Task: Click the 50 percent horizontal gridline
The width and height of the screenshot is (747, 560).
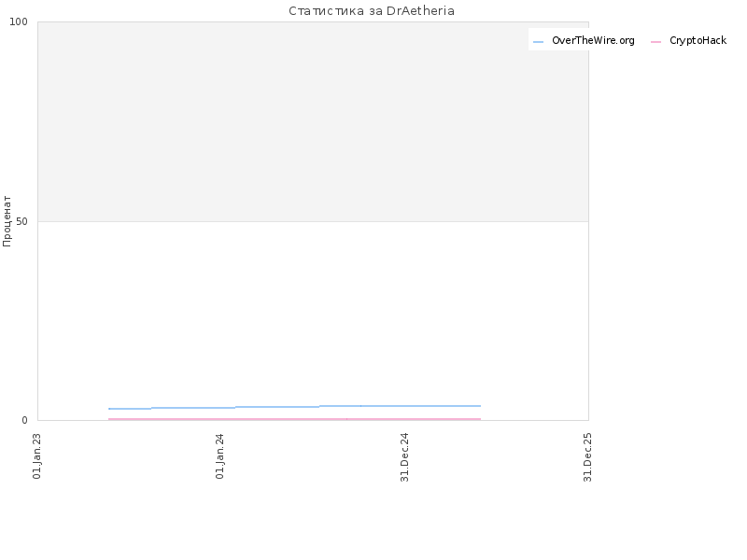Action: pos(313,221)
